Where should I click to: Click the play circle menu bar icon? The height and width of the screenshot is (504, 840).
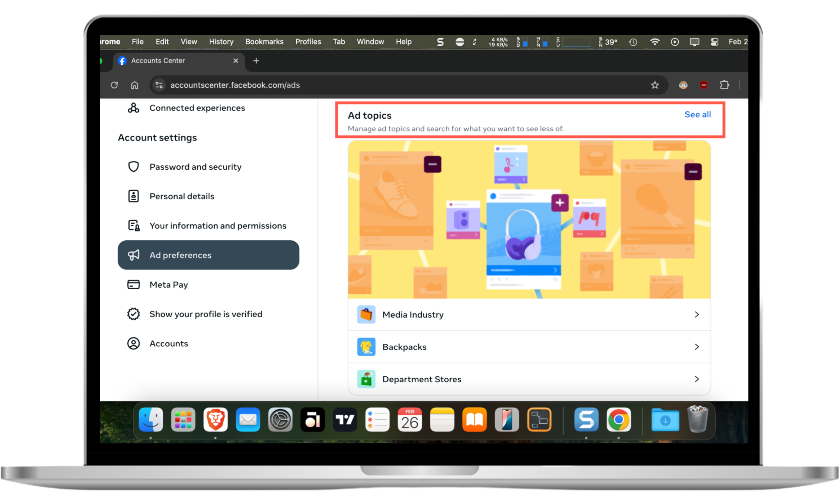click(675, 42)
